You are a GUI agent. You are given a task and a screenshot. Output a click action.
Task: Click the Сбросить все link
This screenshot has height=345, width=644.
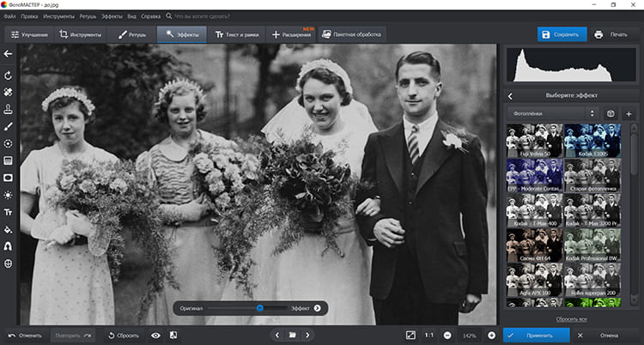571,318
